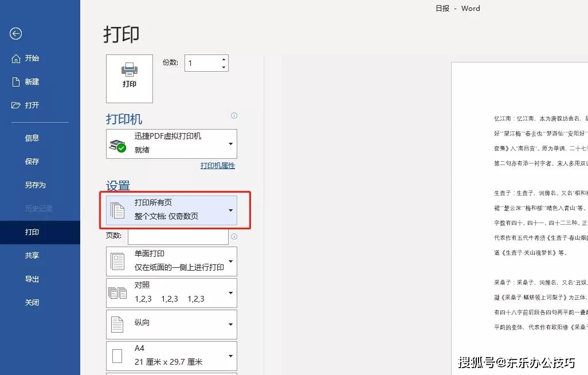Click the back arrow icon in the sidebar
This screenshot has height=375, width=588.
pos(15,34)
